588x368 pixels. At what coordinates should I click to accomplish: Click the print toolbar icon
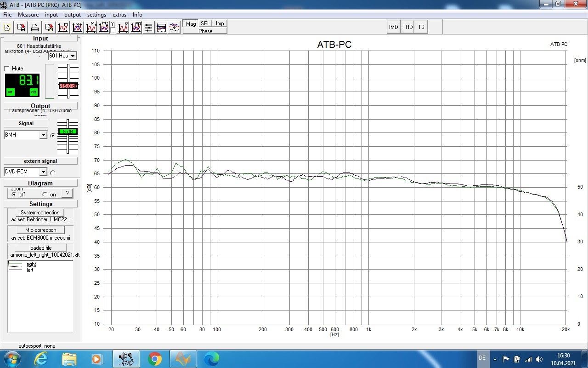(x=35, y=27)
